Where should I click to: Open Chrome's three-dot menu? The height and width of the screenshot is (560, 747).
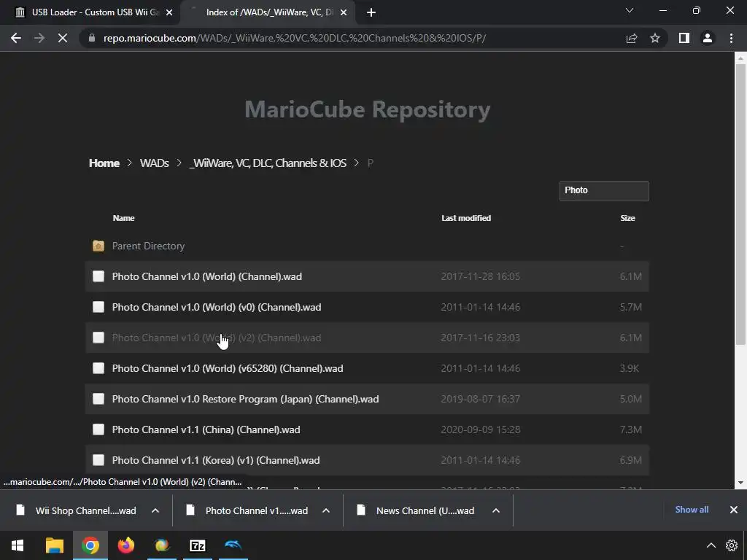click(x=731, y=38)
